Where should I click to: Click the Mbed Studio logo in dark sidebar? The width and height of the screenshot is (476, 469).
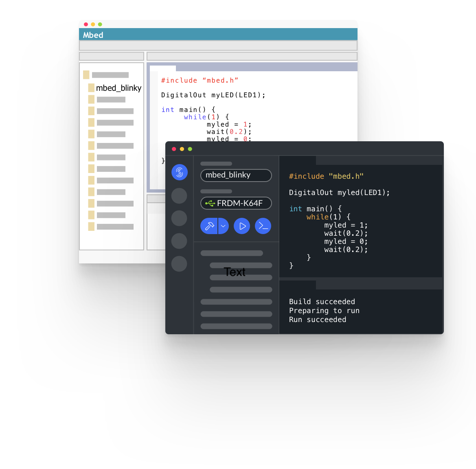(180, 172)
